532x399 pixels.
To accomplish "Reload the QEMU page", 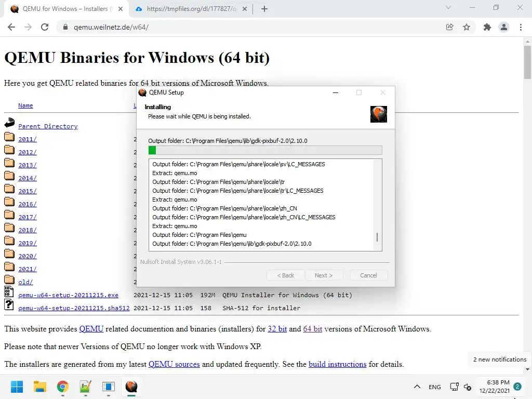I will point(45,27).
